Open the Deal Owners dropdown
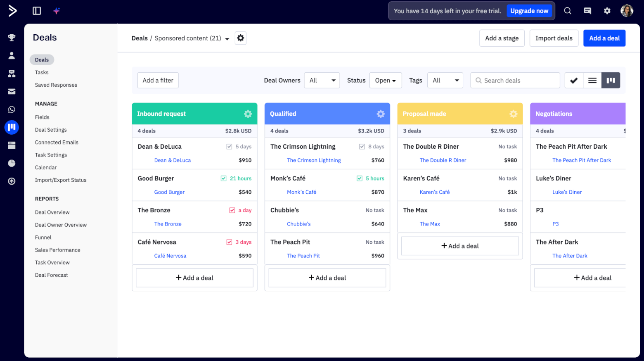 click(322, 80)
